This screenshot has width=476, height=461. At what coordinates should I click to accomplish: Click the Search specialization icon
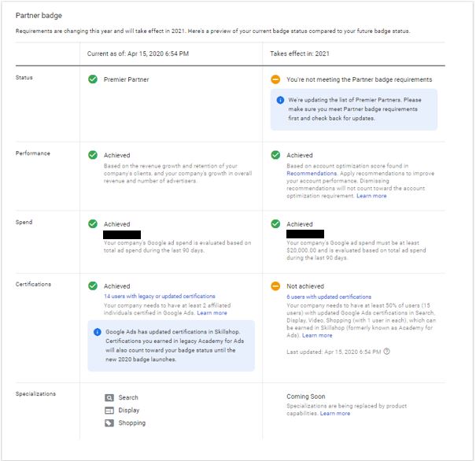click(x=109, y=398)
